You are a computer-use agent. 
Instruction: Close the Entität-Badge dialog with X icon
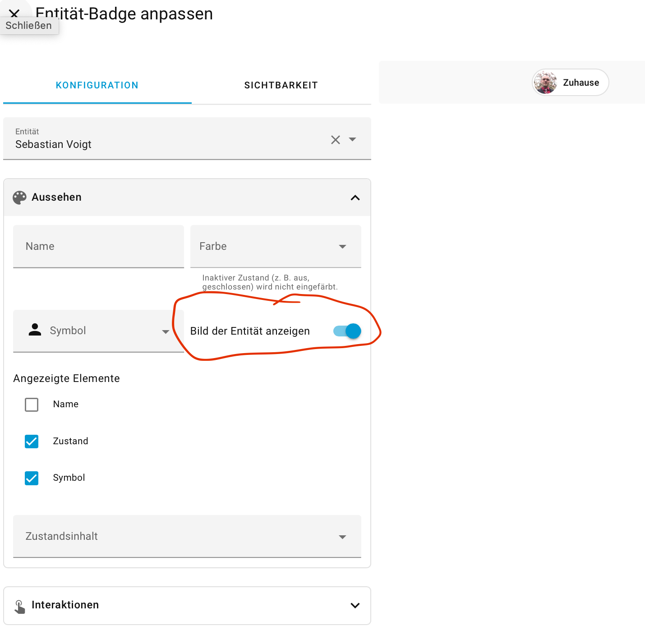[x=14, y=13]
